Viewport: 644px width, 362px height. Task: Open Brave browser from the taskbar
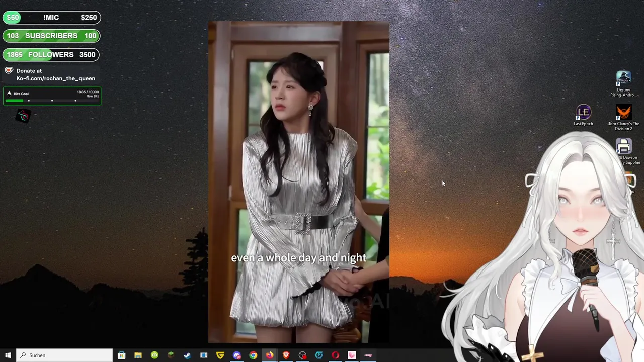pos(286,355)
